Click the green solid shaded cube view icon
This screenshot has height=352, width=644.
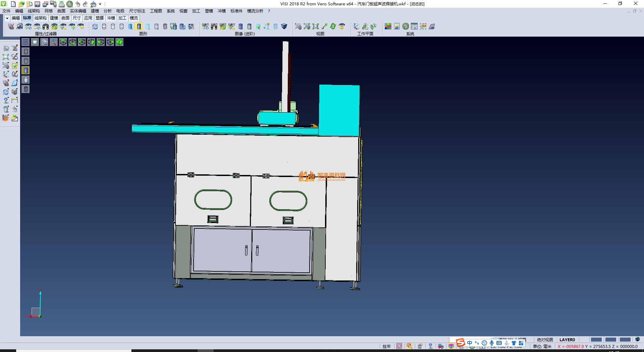coord(119,42)
